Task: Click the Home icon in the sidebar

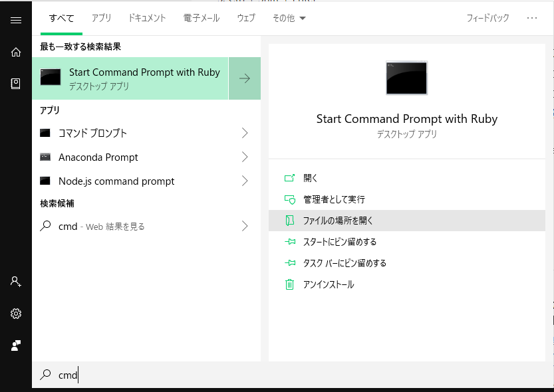Action: (16, 52)
